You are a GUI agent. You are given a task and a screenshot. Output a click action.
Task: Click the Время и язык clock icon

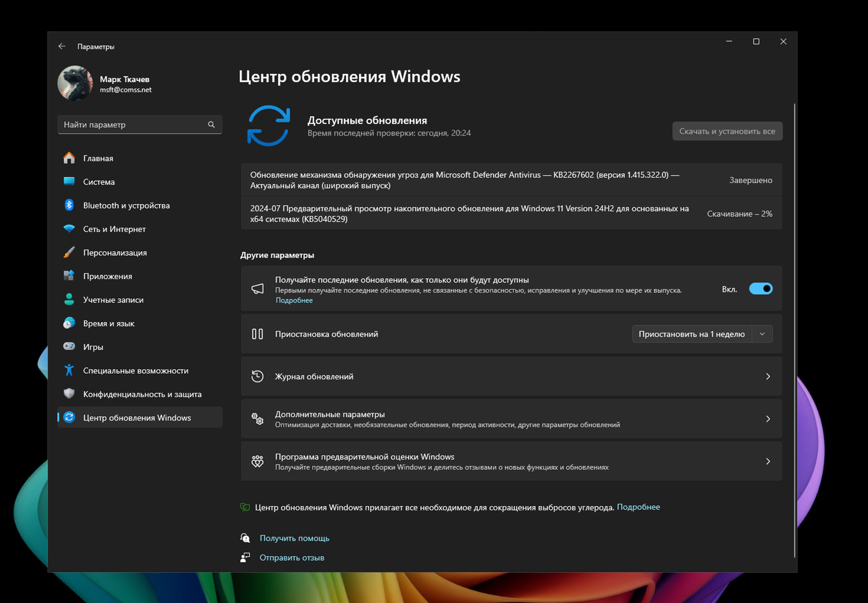[x=69, y=323]
